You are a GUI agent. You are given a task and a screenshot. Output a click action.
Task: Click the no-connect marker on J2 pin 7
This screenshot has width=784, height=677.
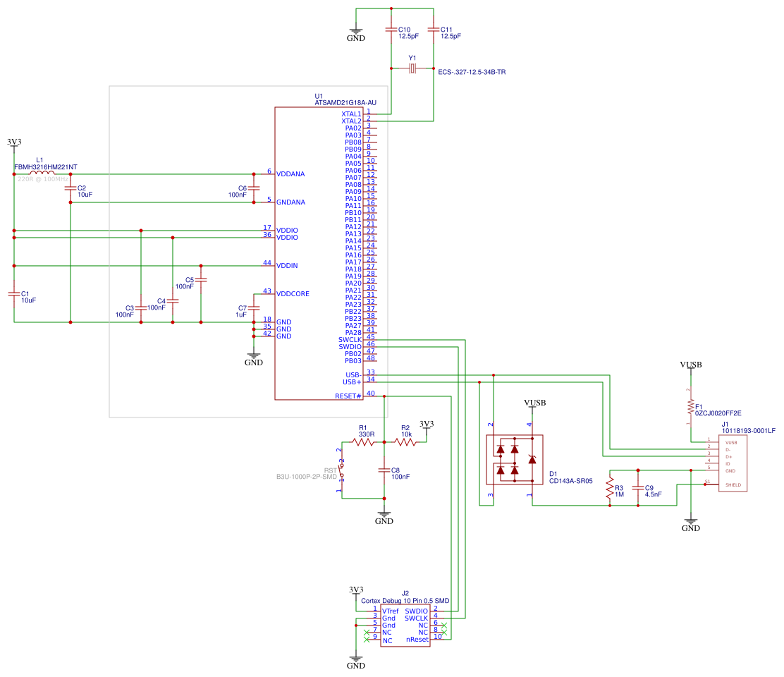pos(367,633)
